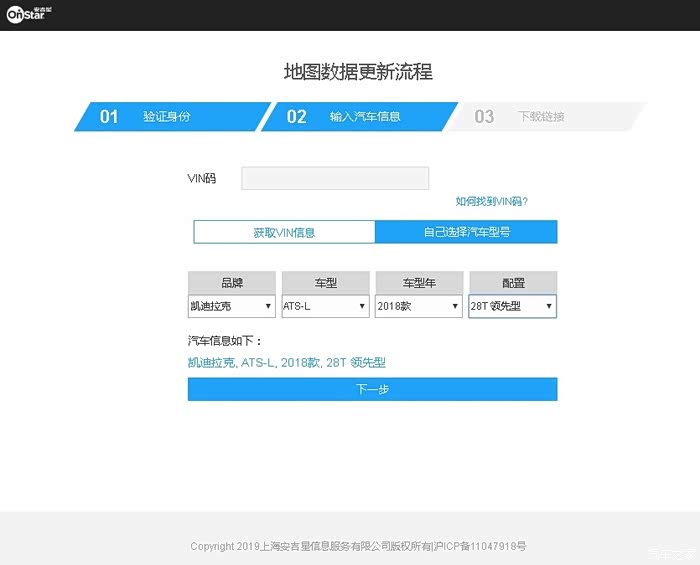The width and height of the screenshot is (700, 565).
Task: Open the 配置 dropdown showing 28T 领先型
Action: click(x=512, y=306)
